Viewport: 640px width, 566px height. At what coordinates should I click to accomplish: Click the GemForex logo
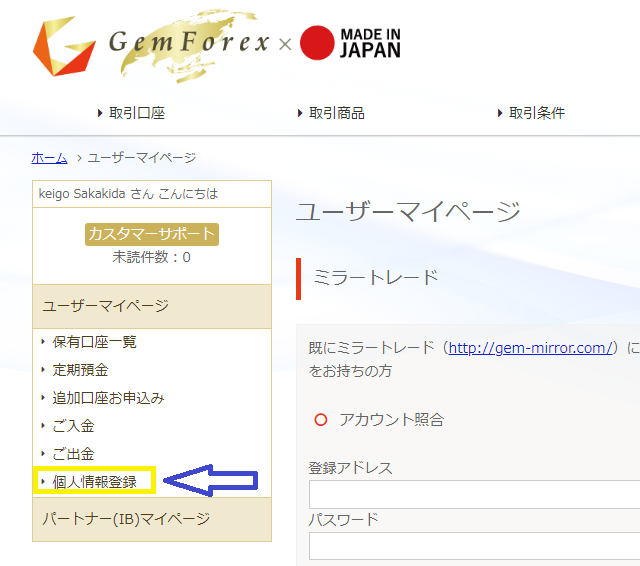click(x=151, y=46)
